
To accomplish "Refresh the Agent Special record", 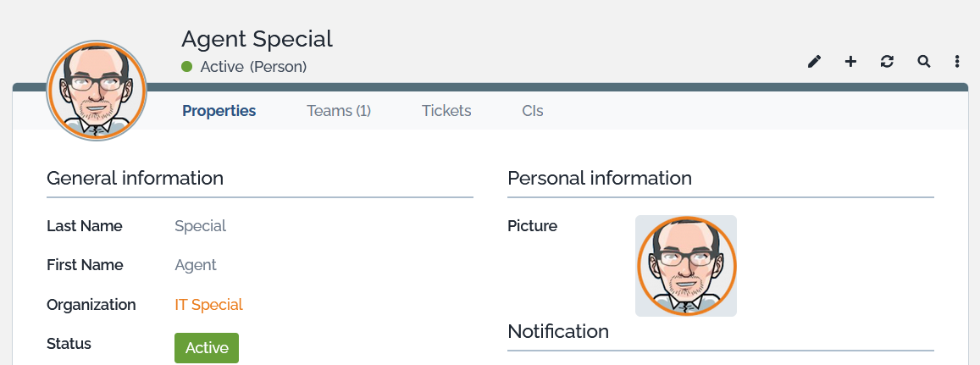I will [x=887, y=62].
